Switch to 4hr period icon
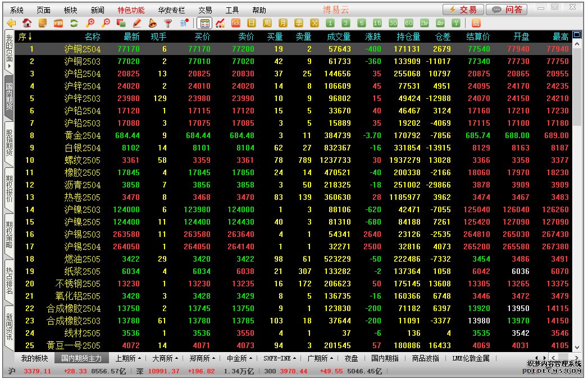The height and width of the screenshot is (379, 588). click(x=440, y=23)
